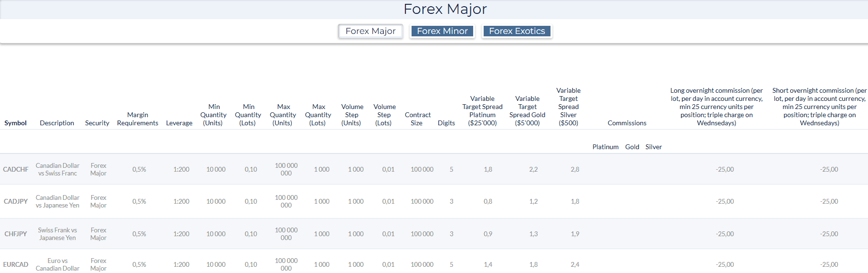Image resolution: width=868 pixels, height=273 pixels.
Task: Click CADCHF platinum spread value 1,8
Action: pyautogui.click(x=488, y=169)
